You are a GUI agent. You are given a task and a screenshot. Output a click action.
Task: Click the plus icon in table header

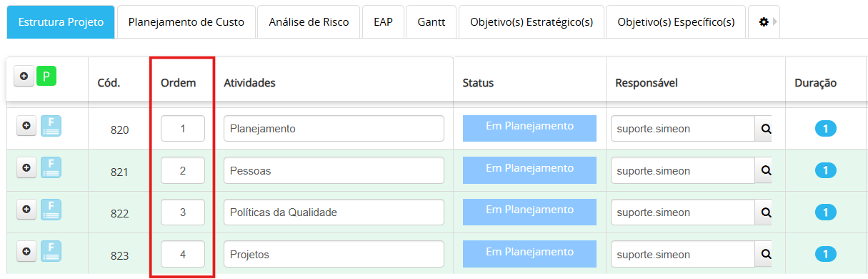pyautogui.click(x=24, y=76)
